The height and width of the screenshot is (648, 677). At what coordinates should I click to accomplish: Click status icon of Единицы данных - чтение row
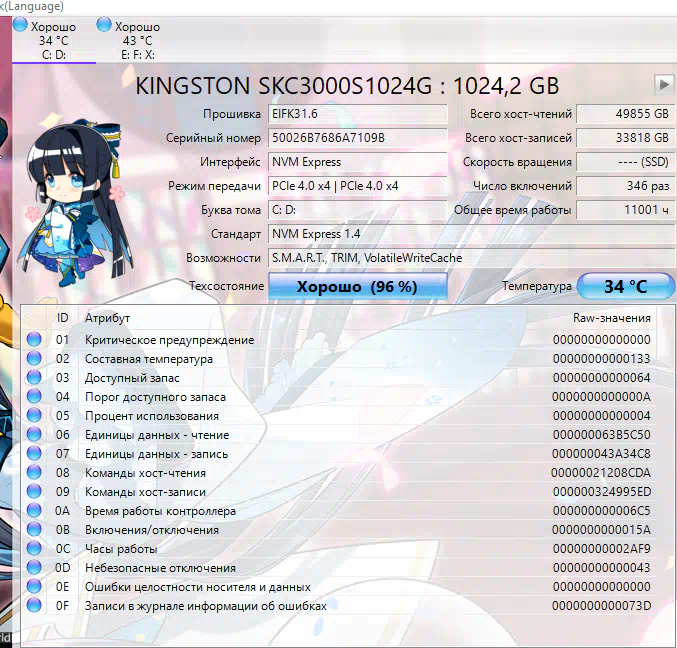pos(34,434)
